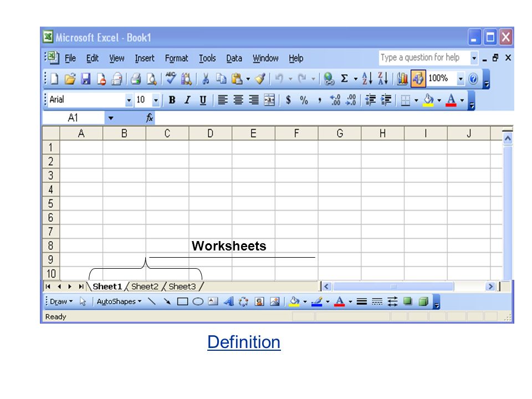Open the File menu
Image resolution: width=532 pixels, height=399 pixels.
70,58
